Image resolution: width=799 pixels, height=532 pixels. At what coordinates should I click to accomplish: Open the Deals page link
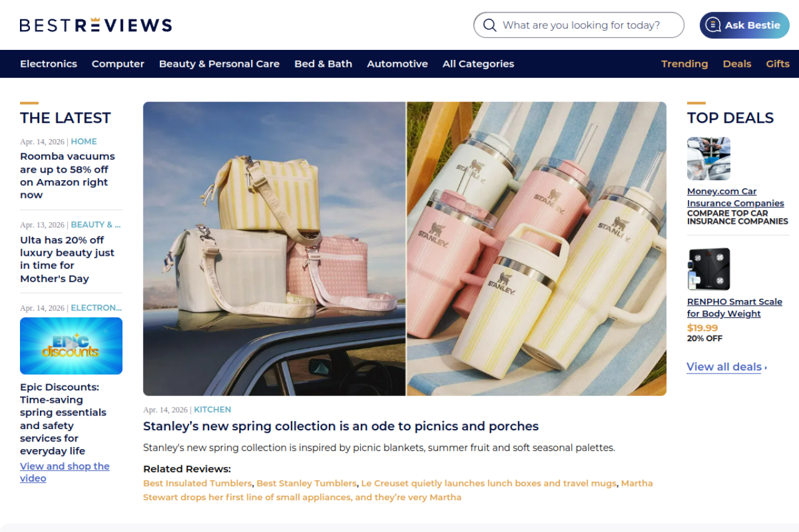click(737, 64)
